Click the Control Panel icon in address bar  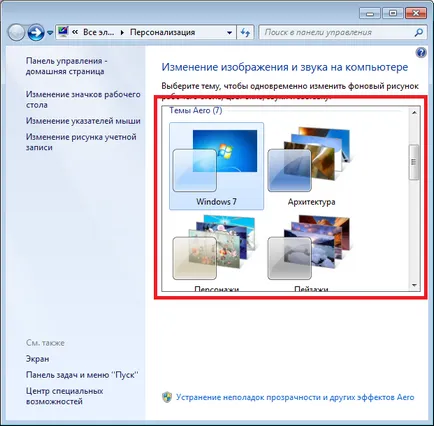click(x=63, y=32)
